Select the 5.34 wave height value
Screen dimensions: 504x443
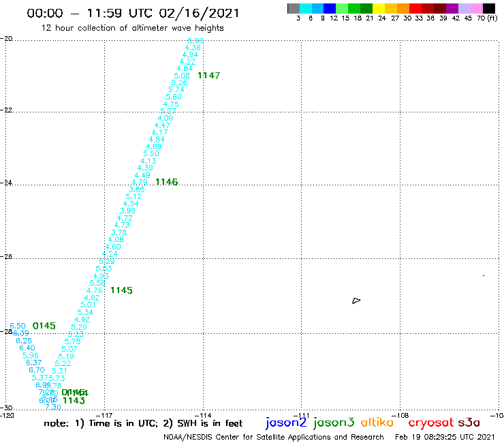[86, 312]
